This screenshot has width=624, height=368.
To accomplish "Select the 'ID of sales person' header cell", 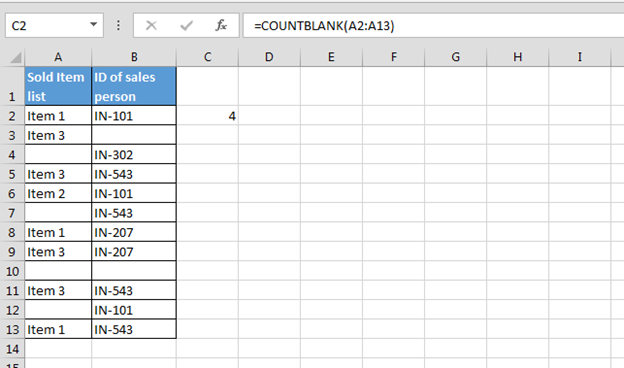I will (x=134, y=86).
